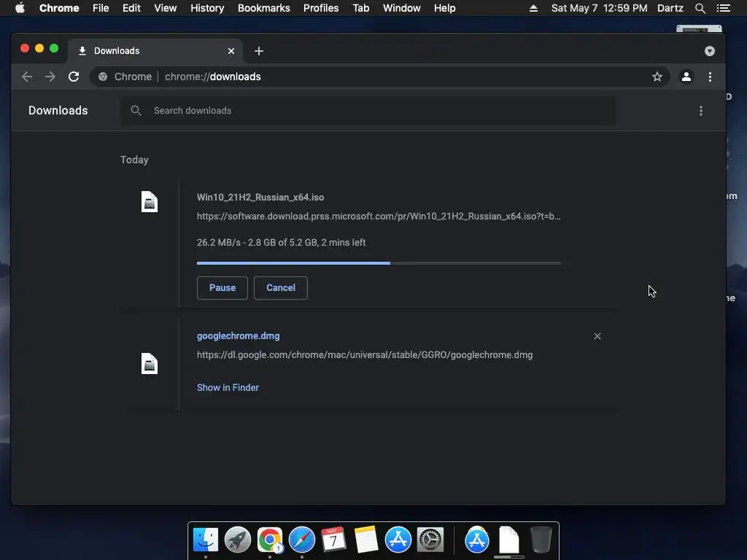Click the Today date heading

click(x=134, y=160)
